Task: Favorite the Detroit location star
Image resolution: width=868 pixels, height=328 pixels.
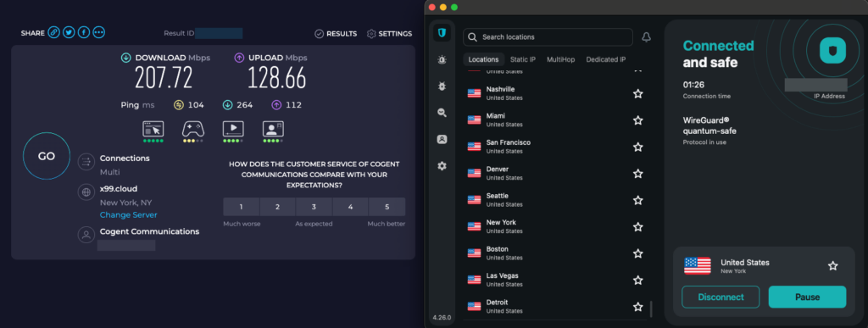Action: pyautogui.click(x=637, y=306)
